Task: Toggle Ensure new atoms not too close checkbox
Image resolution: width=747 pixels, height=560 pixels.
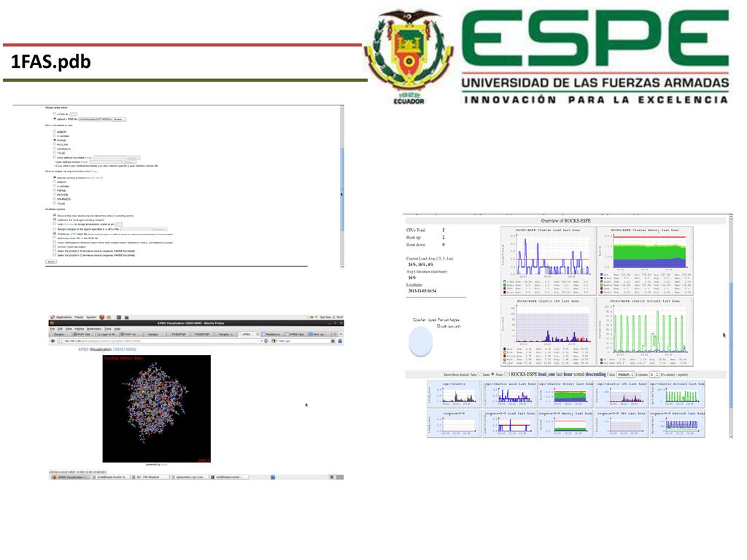Action: [54, 215]
